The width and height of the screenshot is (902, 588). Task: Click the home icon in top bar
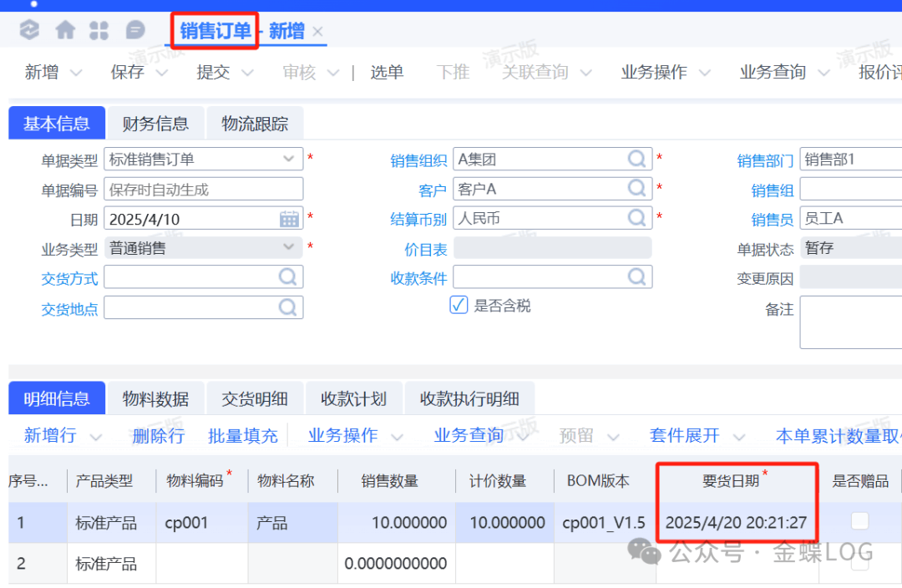(x=65, y=31)
